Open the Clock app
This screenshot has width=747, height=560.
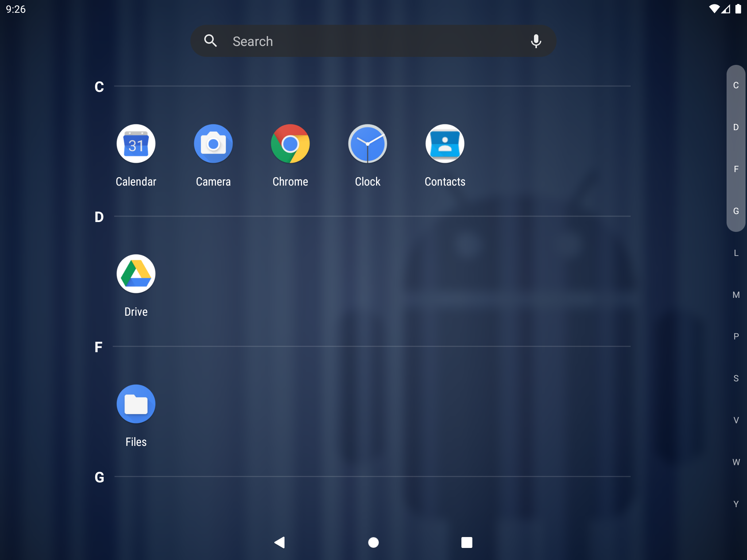[367, 144]
